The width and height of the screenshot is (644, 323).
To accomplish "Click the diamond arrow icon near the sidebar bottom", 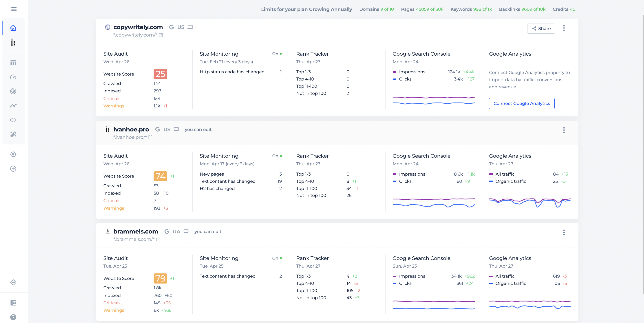I will click(13, 282).
